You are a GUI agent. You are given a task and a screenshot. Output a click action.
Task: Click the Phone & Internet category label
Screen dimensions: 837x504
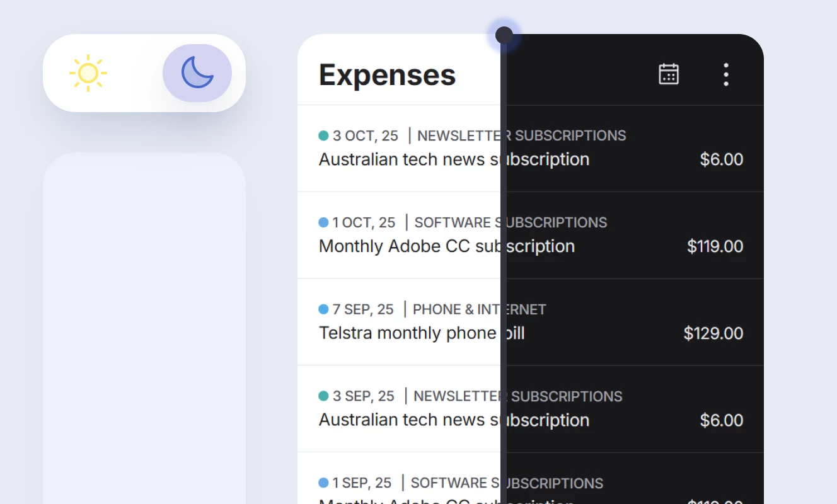pyautogui.click(x=479, y=309)
